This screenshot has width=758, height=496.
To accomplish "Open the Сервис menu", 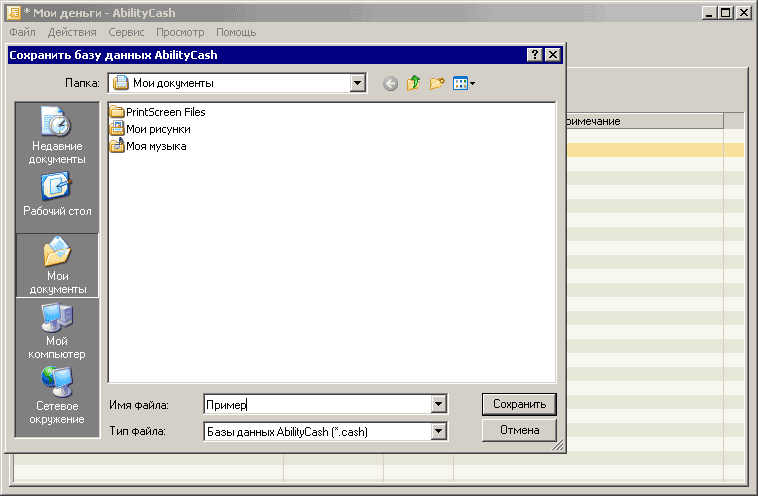I will [126, 32].
